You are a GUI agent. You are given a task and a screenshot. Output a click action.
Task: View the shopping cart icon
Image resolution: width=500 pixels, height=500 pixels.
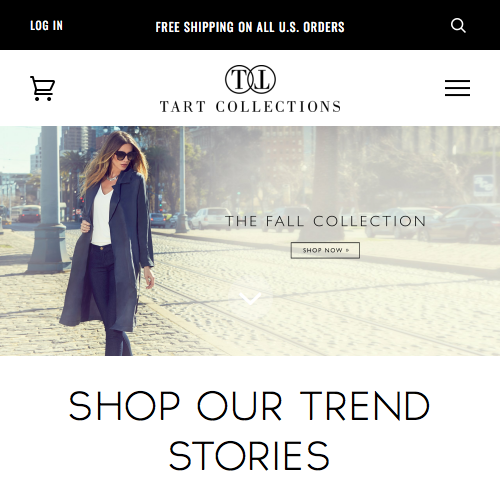point(43,88)
